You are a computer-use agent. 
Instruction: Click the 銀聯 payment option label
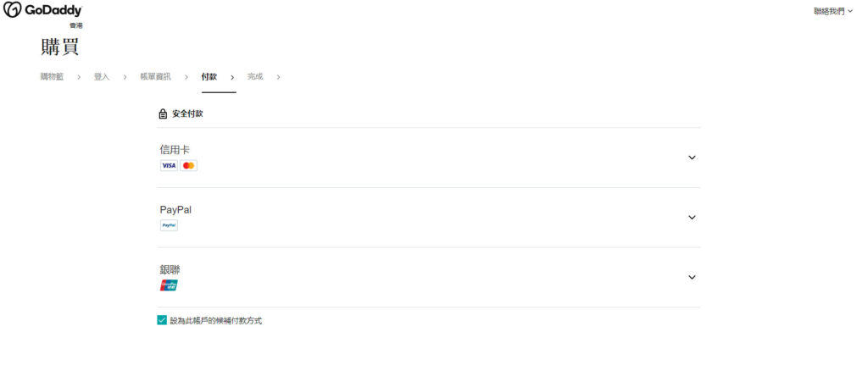tap(170, 270)
